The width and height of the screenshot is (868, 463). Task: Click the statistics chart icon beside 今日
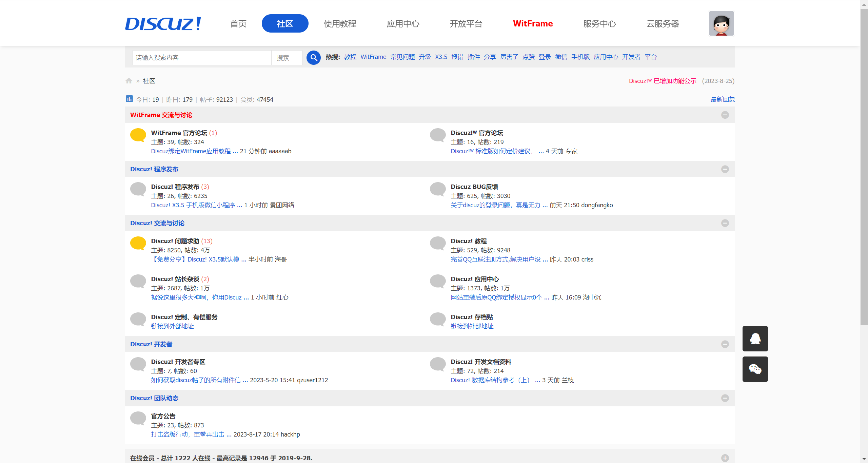click(x=129, y=99)
